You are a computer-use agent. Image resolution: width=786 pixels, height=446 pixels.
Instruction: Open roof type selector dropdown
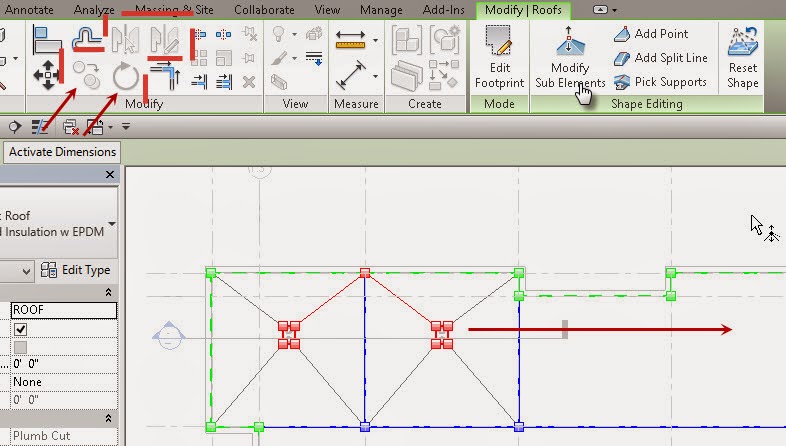(112, 224)
